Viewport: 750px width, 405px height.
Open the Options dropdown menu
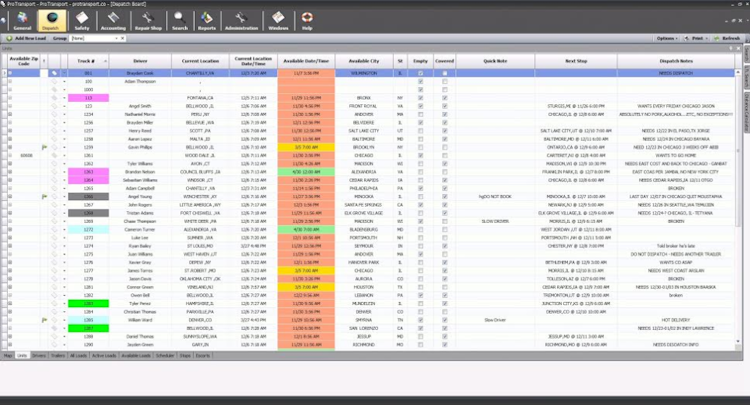(x=667, y=38)
